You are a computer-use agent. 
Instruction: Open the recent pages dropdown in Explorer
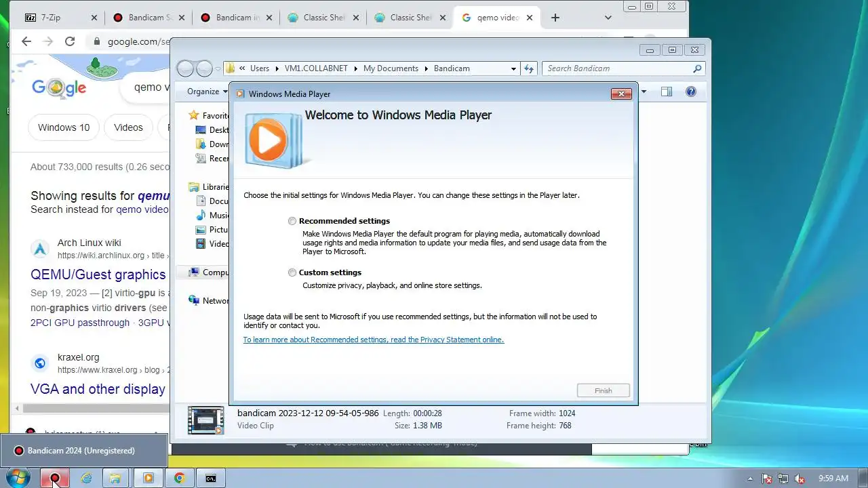[x=218, y=68]
